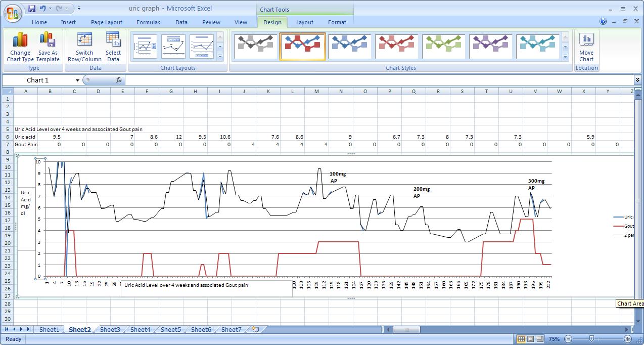Insert a function using fx button
This screenshot has height=345, width=644.
coord(119,80)
